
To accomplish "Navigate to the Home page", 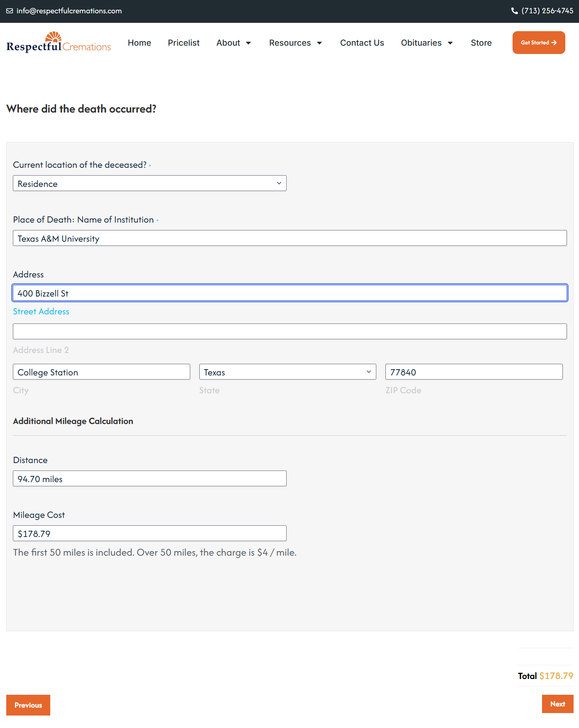I will [139, 43].
